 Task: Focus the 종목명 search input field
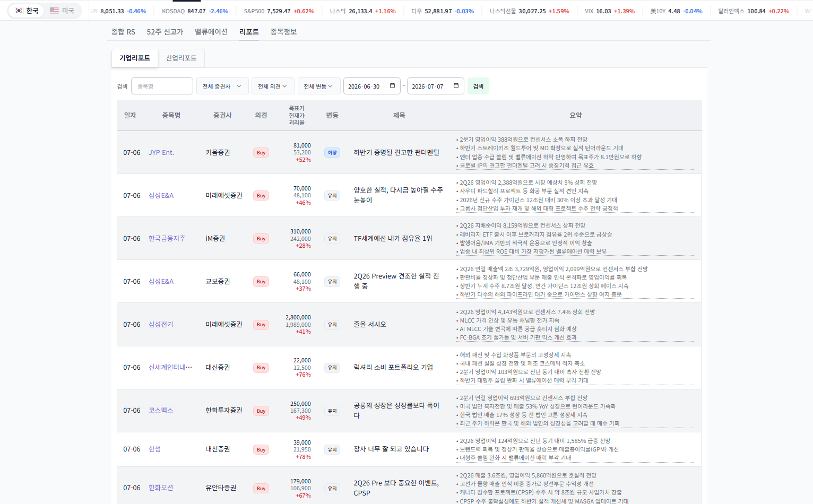click(162, 86)
